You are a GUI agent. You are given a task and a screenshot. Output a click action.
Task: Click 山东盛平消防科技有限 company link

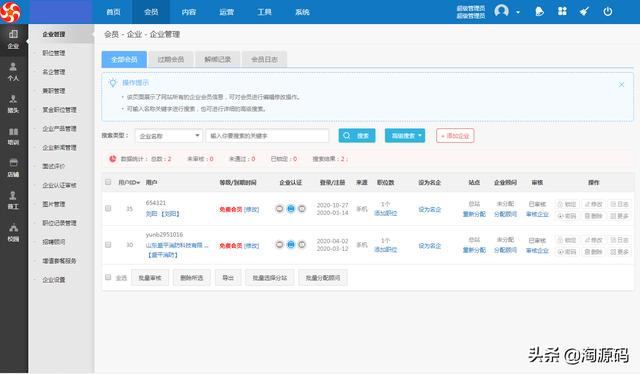[177, 245]
